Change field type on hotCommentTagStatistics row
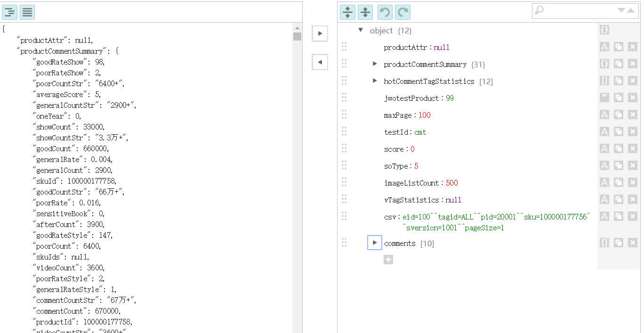 tap(604, 81)
